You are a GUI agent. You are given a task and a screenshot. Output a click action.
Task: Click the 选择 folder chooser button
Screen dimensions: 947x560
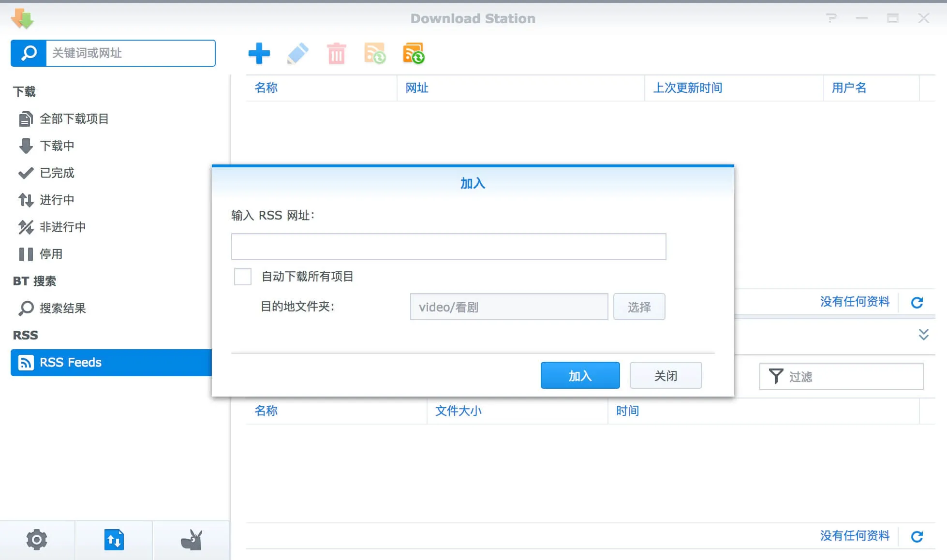tap(639, 307)
